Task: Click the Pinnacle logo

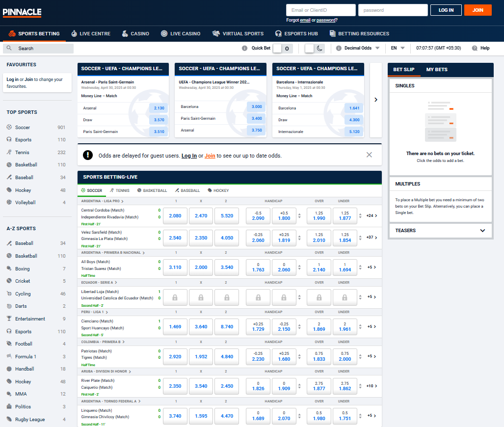Action: (22, 12)
